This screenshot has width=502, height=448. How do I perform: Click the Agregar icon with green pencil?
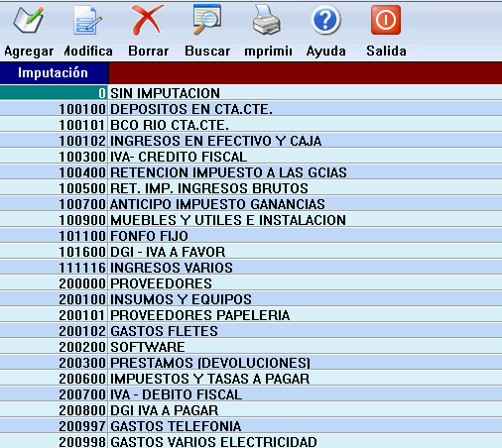[29, 21]
